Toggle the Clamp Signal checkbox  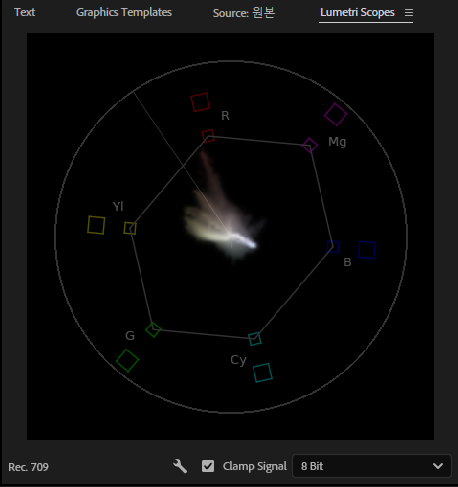[x=208, y=466]
